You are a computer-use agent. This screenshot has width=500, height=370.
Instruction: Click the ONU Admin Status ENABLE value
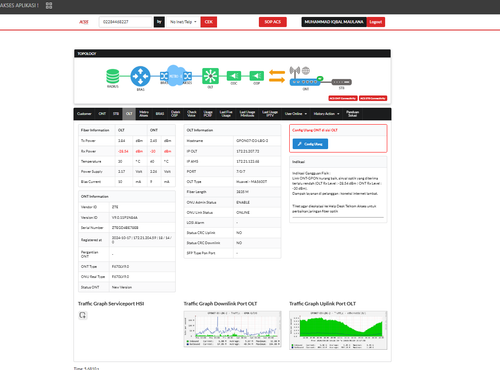click(243, 202)
